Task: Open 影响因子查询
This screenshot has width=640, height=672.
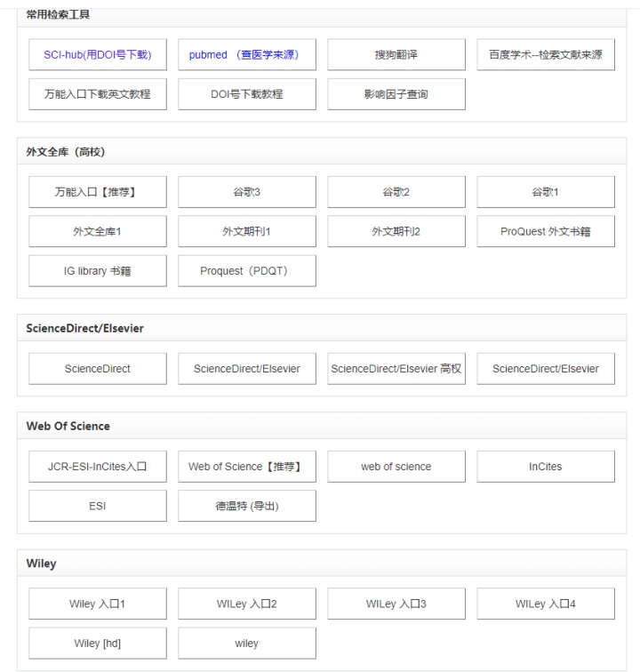Action: coord(396,94)
